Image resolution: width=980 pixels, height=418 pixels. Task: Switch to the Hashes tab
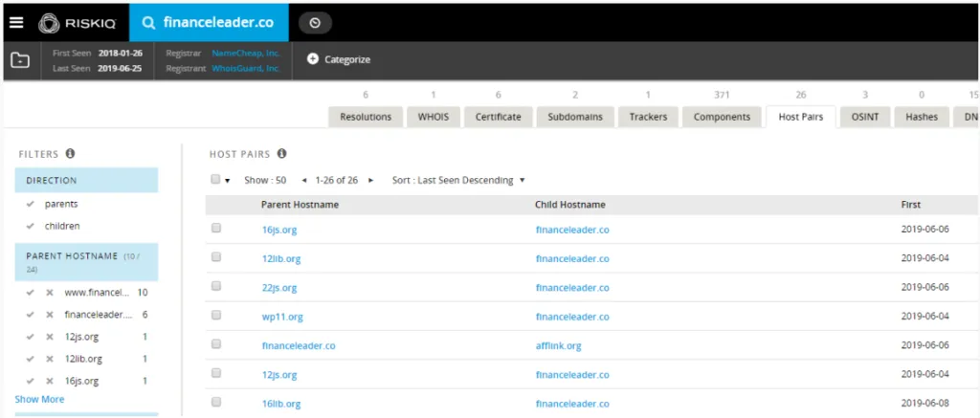coord(922,117)
